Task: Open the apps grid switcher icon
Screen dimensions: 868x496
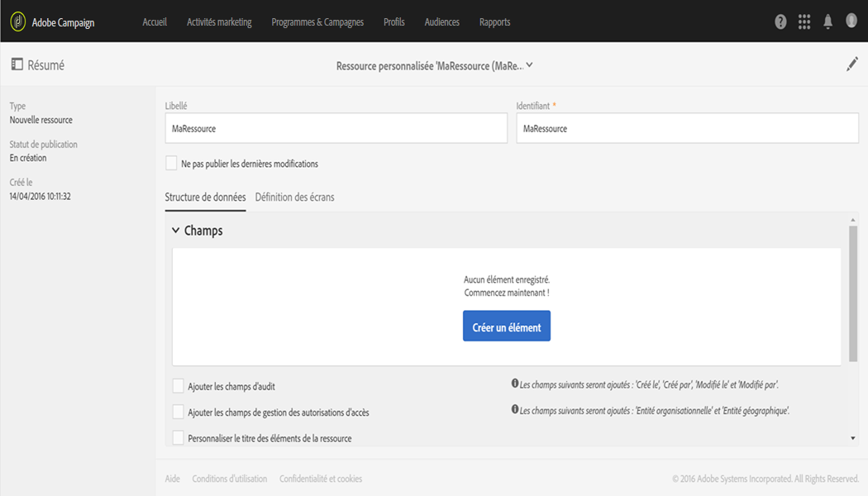Action: tap(804, 22)
